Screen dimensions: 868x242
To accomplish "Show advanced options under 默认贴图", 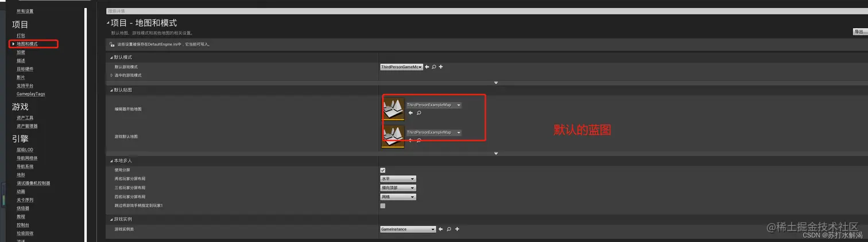I will pyautogui.click(x=496, y=153).
